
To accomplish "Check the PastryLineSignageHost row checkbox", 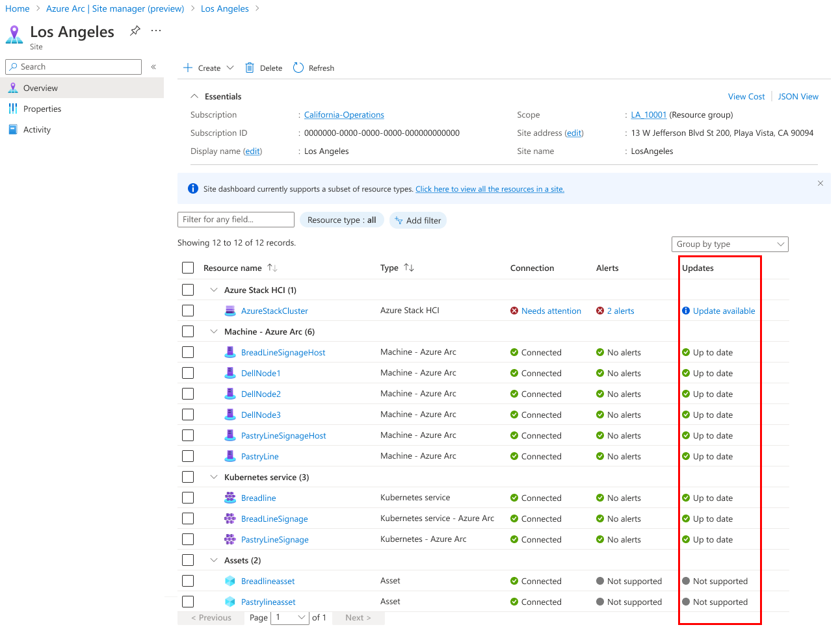I will pyautogui.click(x=188, y=435).
